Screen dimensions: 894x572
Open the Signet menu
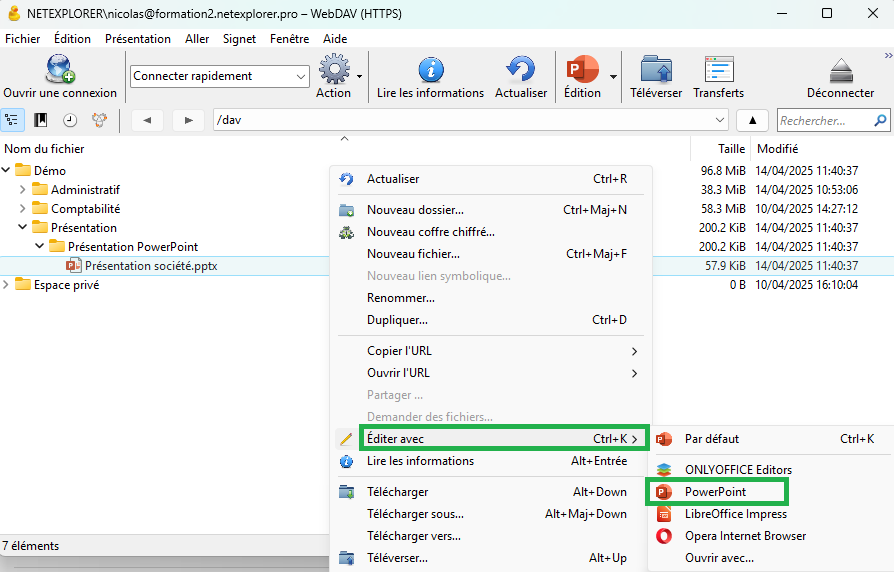[239, 39]
